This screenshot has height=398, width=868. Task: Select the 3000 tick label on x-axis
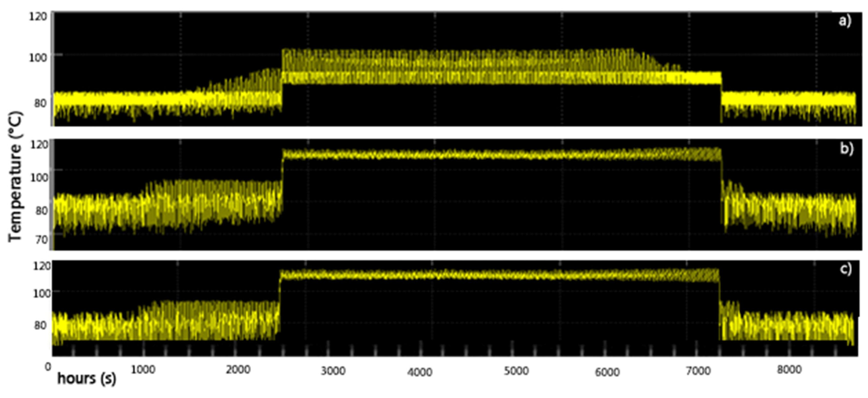333,371
